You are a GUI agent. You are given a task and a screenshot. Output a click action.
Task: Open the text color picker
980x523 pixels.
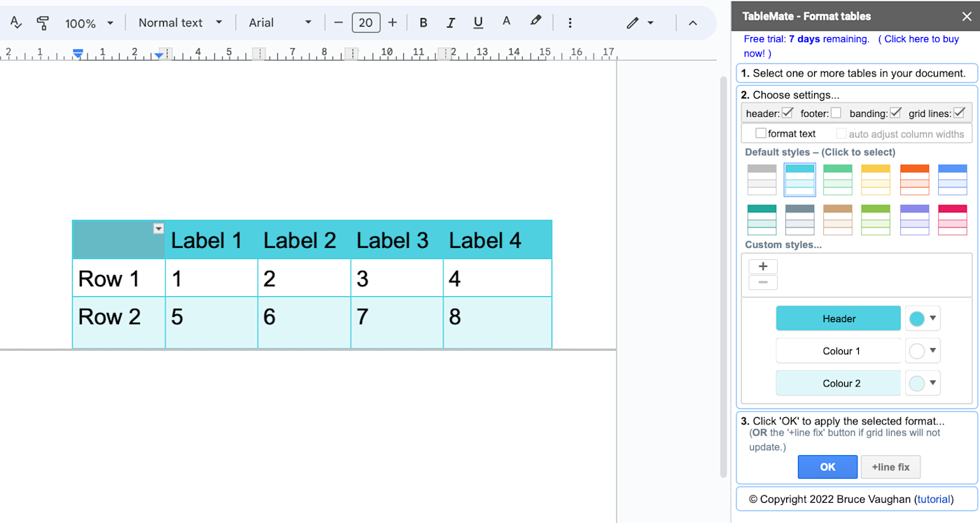[506, 22]
